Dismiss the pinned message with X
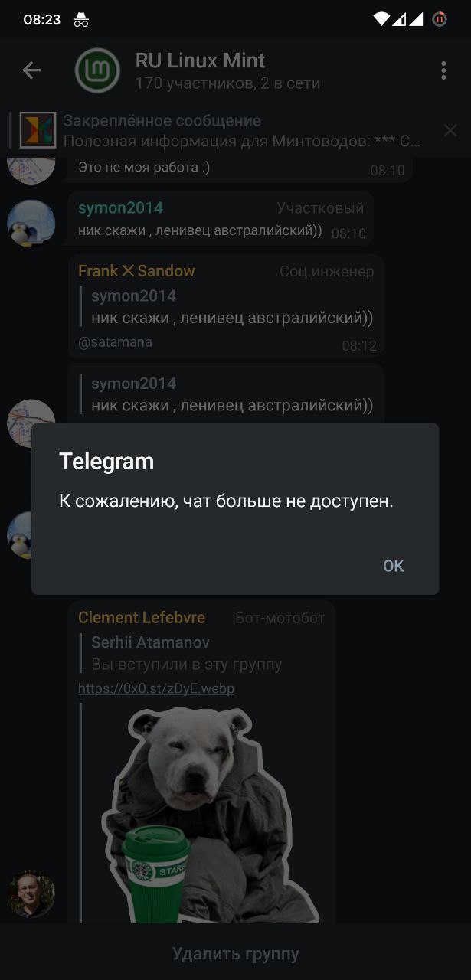Image resolution: width=471 pixels, height=980 pixels. (450, 130)
